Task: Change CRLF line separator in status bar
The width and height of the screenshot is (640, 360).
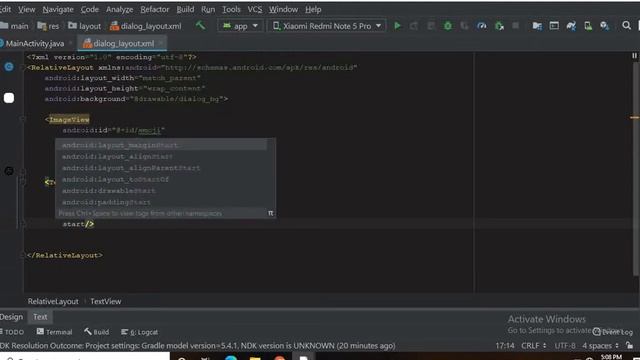Action: (533, 345)
